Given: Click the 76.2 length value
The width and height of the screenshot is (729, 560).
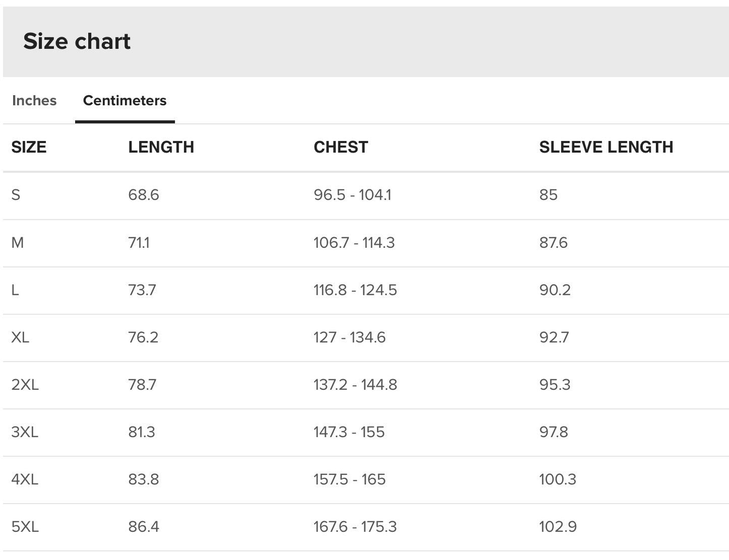Looking at the screenshot, I should (x=143, y=337).
